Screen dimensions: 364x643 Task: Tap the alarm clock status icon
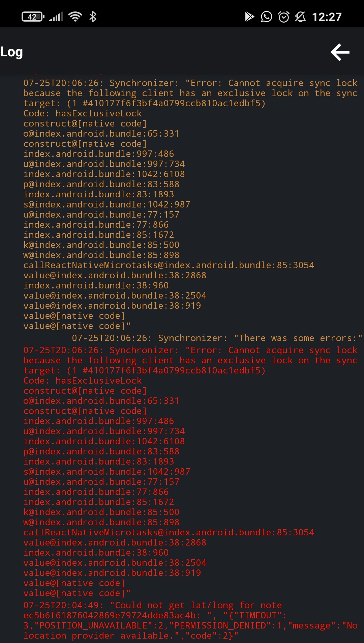tap(284, 17)
